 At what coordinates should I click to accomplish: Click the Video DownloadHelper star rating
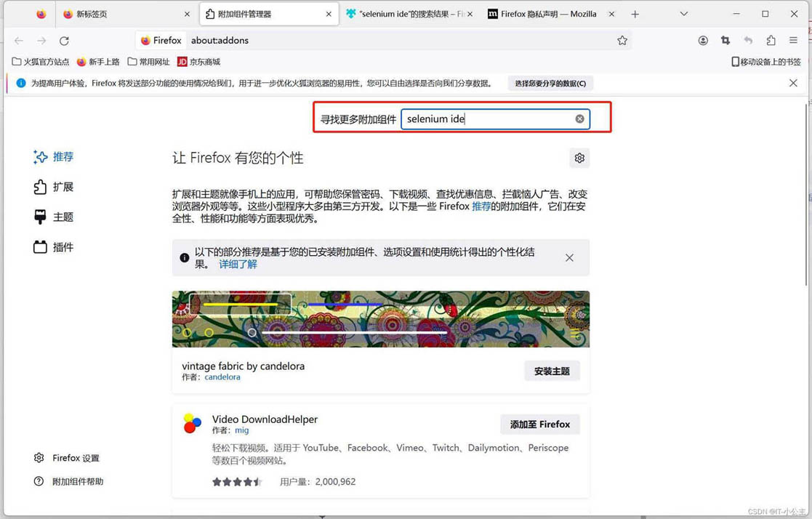[x=237, y=482]
